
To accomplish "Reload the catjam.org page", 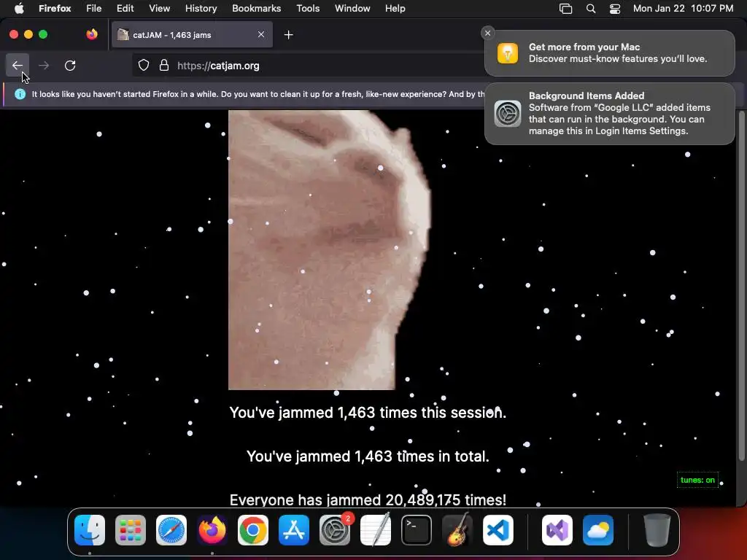I will pyautogui.click(x=70, y=65).
